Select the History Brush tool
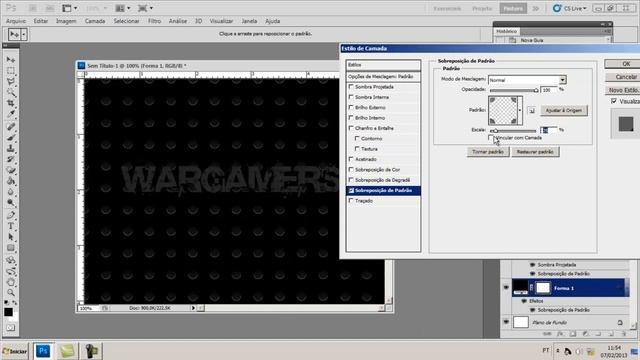This screenshot has width=640, height=360. click(11, 159)
